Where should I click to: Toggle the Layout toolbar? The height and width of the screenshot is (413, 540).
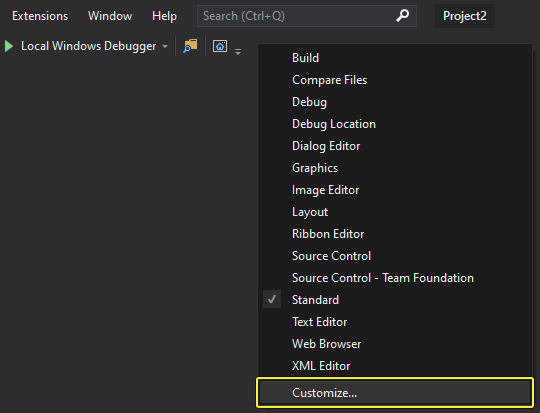(395, 212)
